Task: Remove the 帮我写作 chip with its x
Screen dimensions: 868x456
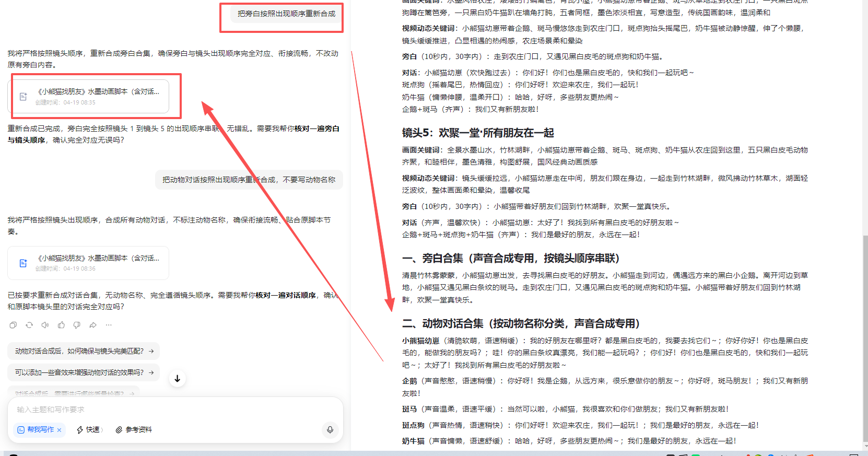Action: click(60, 430)
